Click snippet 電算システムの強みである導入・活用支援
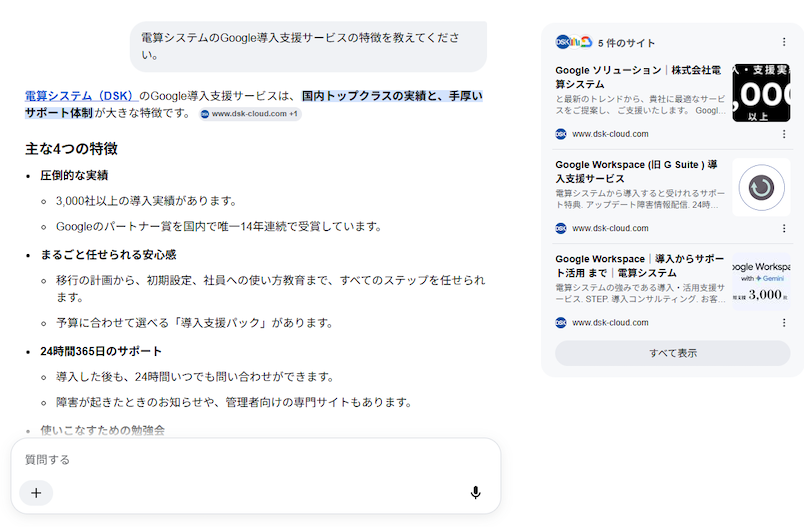 [x=640, y=293]
